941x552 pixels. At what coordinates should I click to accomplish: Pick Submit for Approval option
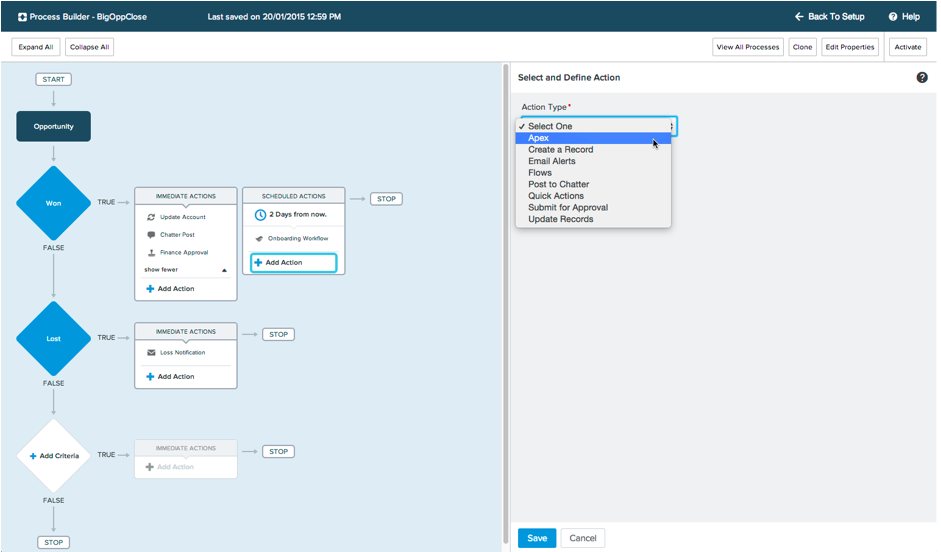click(x=568, y=208)
